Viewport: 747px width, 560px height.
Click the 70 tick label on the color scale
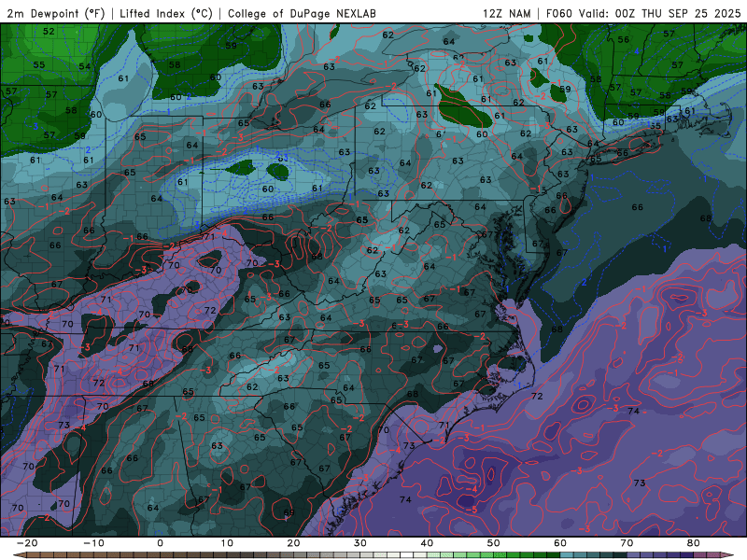pos(627,543)
